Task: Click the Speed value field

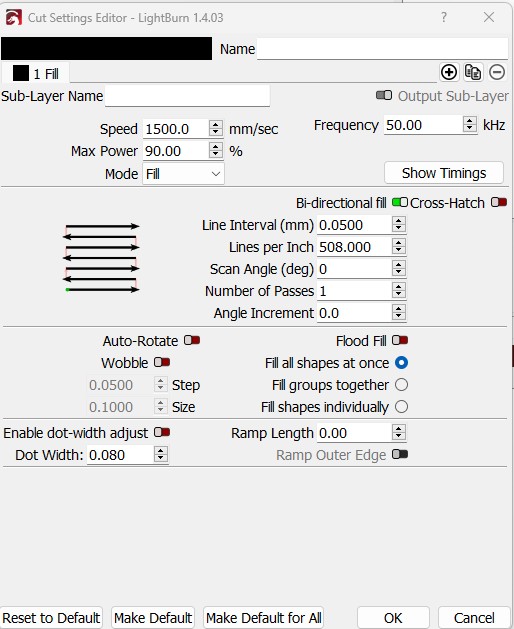Action: [175, 129]
